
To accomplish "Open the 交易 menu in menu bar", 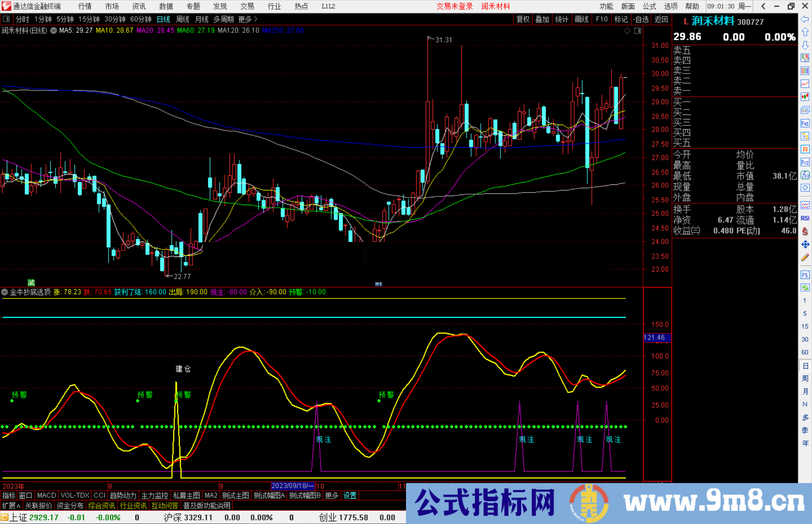I will [x=247, y=6].
